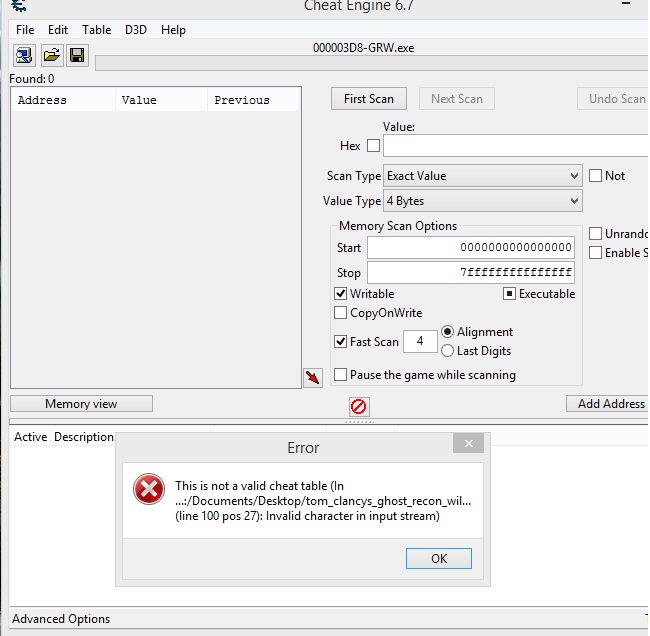
Task: Uncheck the Writable checkbox
Action: [340, 294]
